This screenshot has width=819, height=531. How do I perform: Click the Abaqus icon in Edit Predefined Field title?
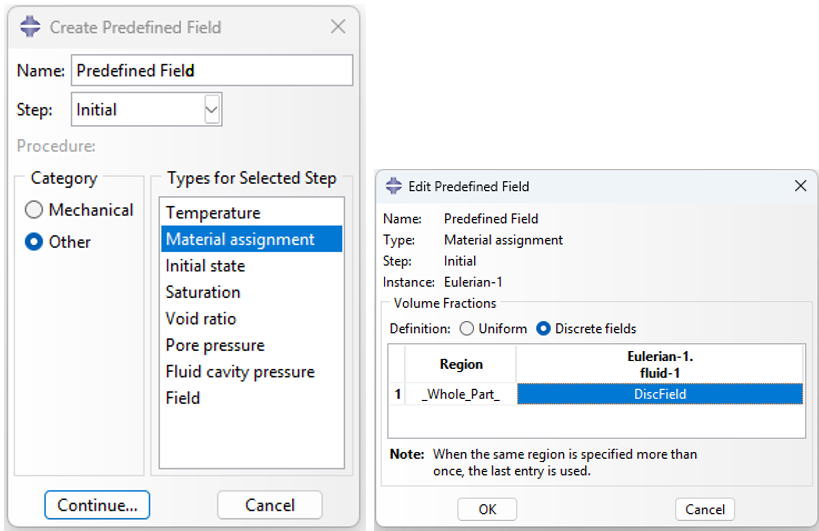(393, 186)
